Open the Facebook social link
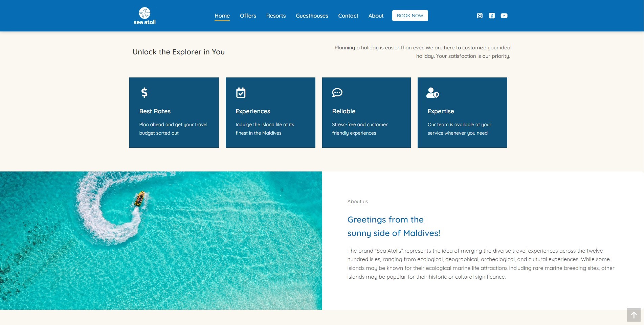 [x=492, y=16]
